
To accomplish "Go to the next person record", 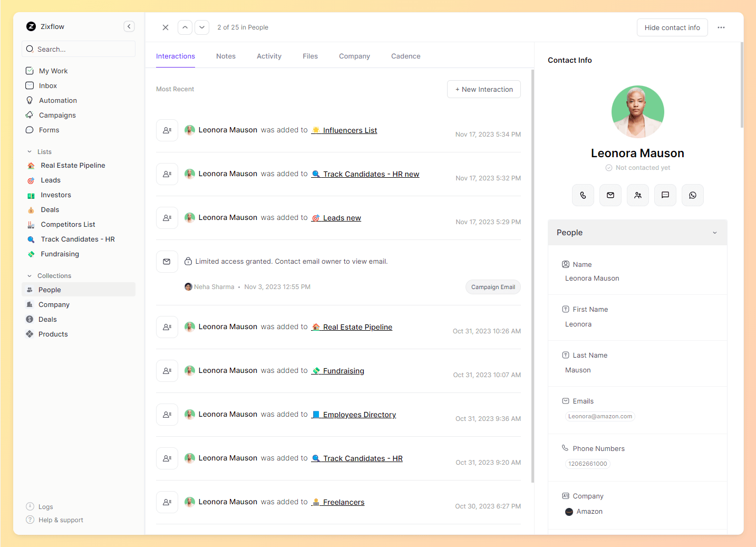I will coord(202,27).
